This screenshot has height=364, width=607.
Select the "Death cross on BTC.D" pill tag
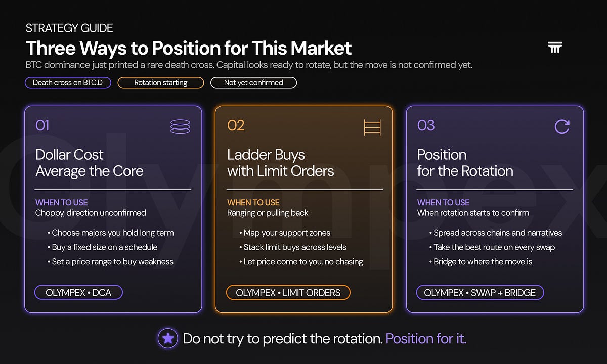click(68, 82)
